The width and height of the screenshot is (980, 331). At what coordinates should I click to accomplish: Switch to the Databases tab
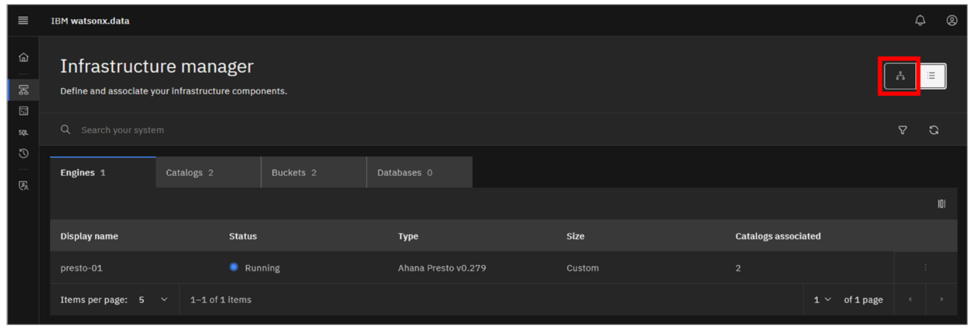(419, 172)
